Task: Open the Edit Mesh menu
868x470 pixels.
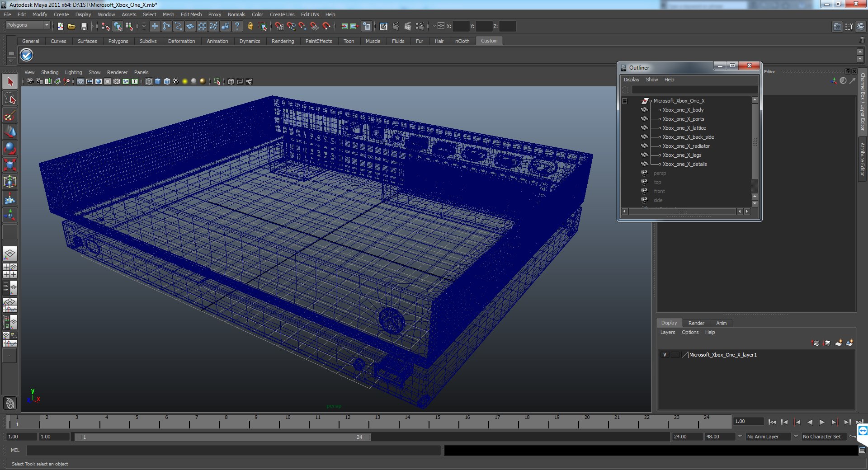Action: pos(191,14)
